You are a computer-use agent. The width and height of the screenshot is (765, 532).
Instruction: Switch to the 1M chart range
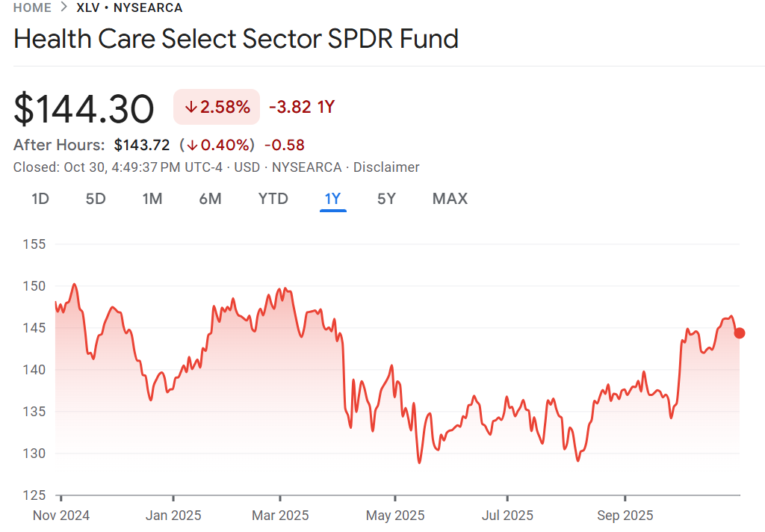point(152,199)
